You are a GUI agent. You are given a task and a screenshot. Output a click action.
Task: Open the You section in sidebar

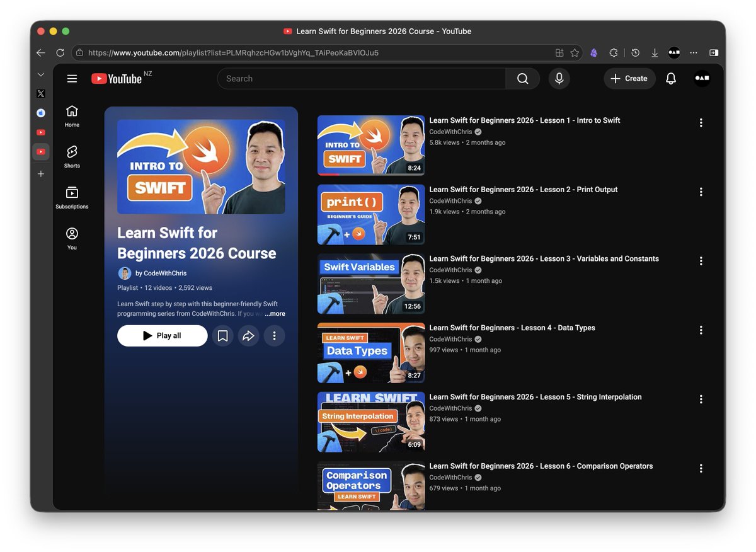(x=72, y=239)
